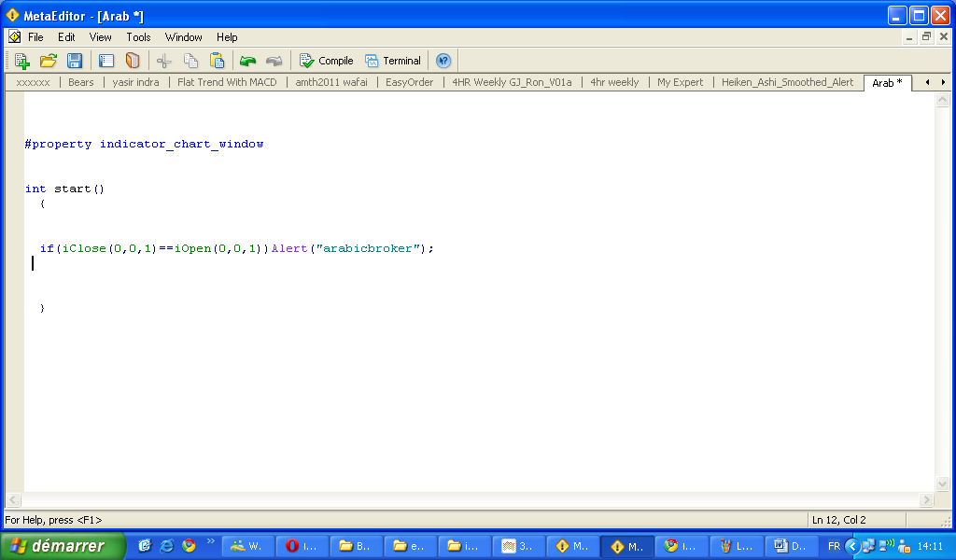
Task: Open the Help menu
Action: click(227, 37)
